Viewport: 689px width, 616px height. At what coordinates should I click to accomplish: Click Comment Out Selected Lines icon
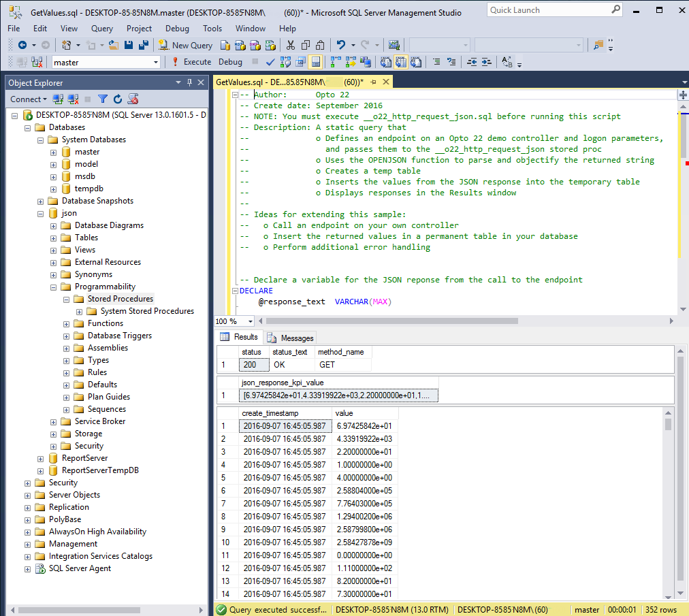pyautogui.click(x=436, y=63)
